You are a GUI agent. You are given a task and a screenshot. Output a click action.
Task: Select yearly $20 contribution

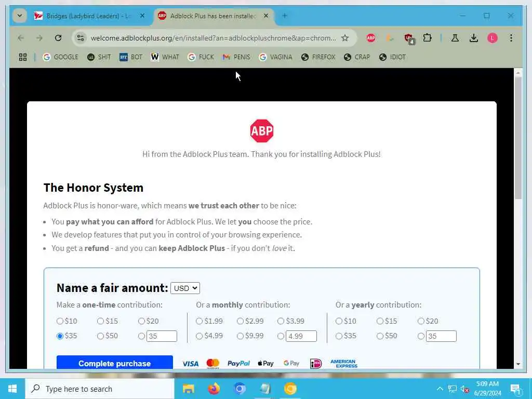[421, 321]
